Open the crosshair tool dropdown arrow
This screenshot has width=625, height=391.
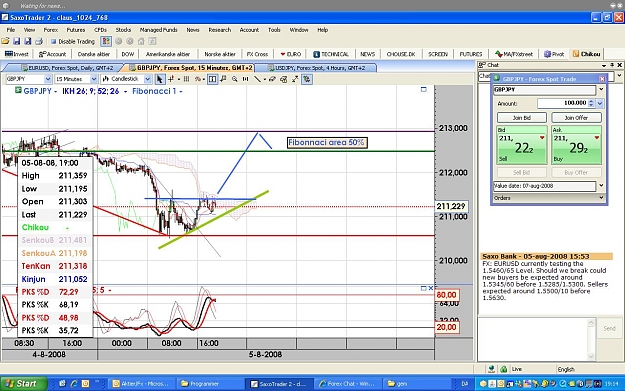[x=178, y=79]
